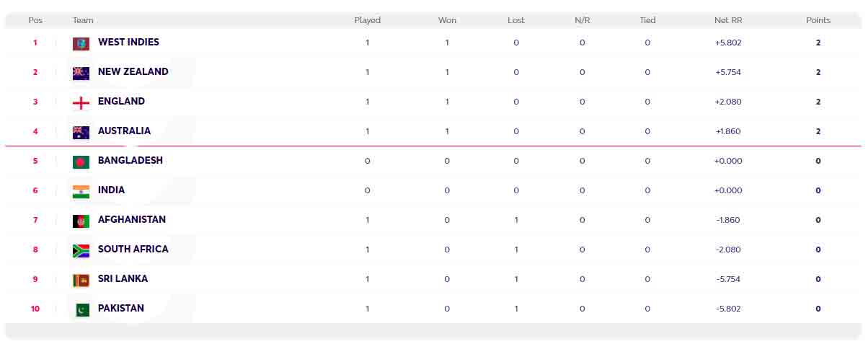Open the AFGHANISTAN team link
Image resolution: width=868 pixels, height=344 pixels.
click(x=131, y=220)
